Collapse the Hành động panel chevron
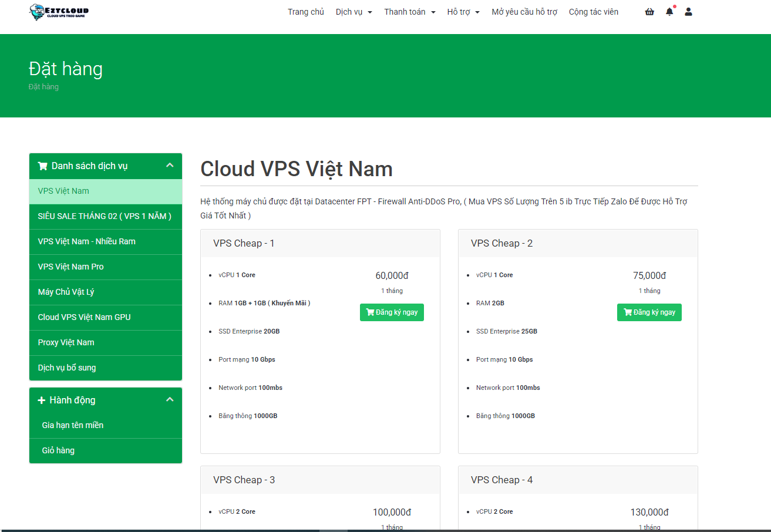 (x=170, y=400)
